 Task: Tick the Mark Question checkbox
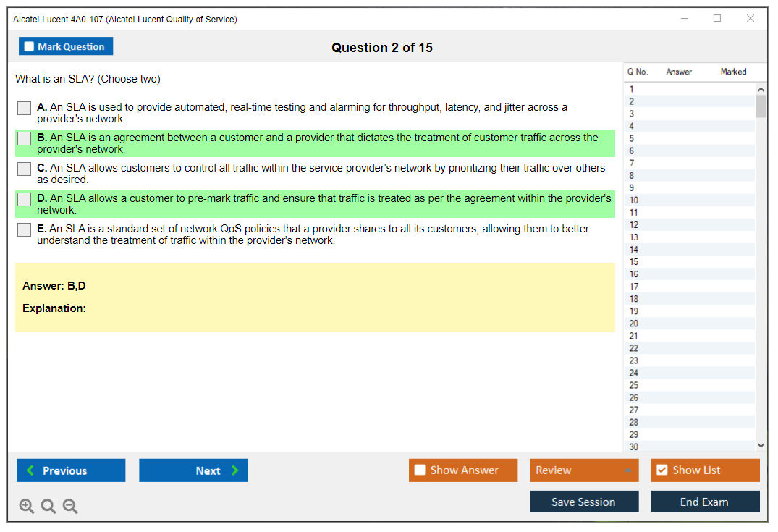(29, 47)
